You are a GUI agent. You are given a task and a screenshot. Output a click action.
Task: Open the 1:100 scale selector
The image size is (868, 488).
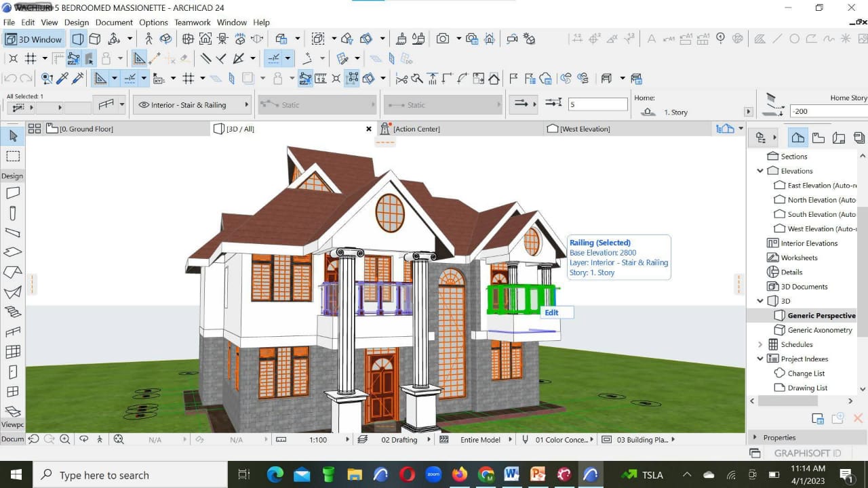click(317, 439)
